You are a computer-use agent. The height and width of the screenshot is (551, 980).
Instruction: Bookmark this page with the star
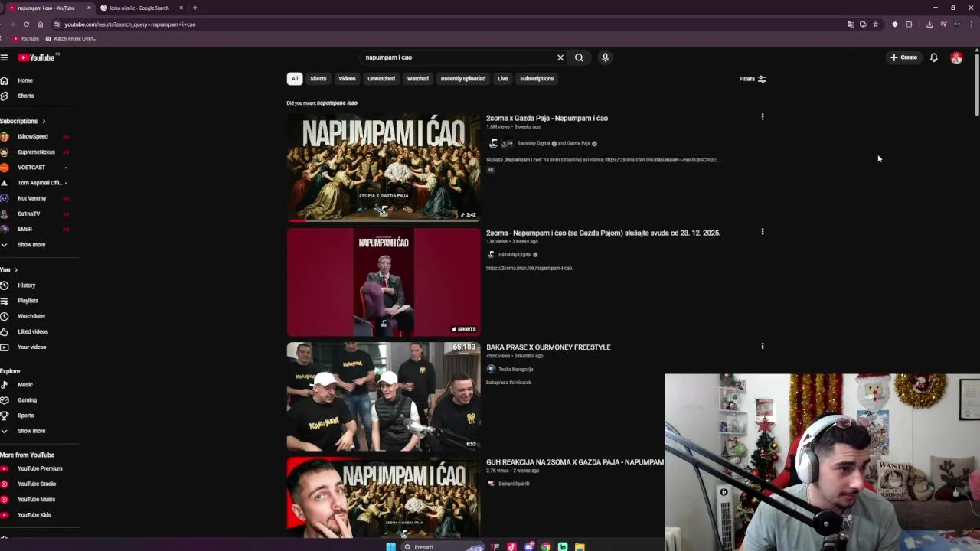pos(875,24)
